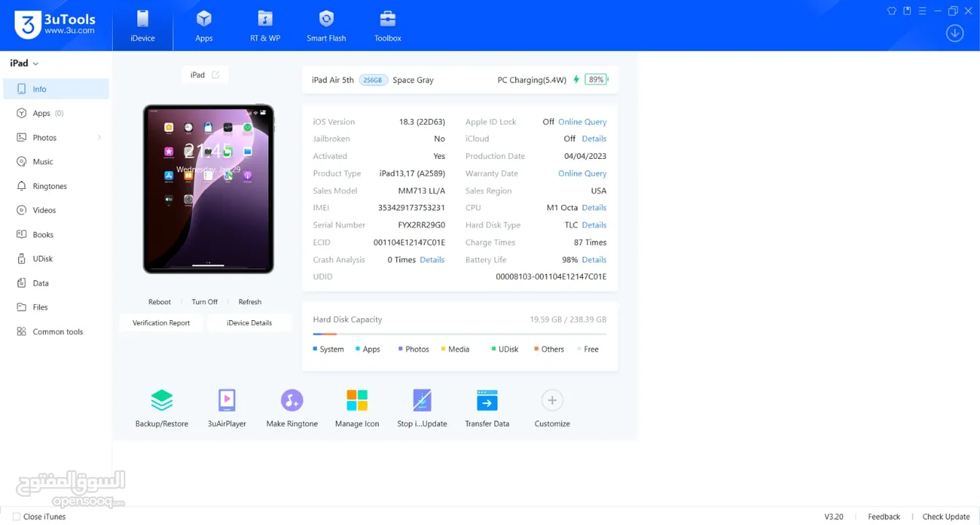Open Apple ID Lock Online Query link
The width and height of the screenshot is (980, 525).
582,122
